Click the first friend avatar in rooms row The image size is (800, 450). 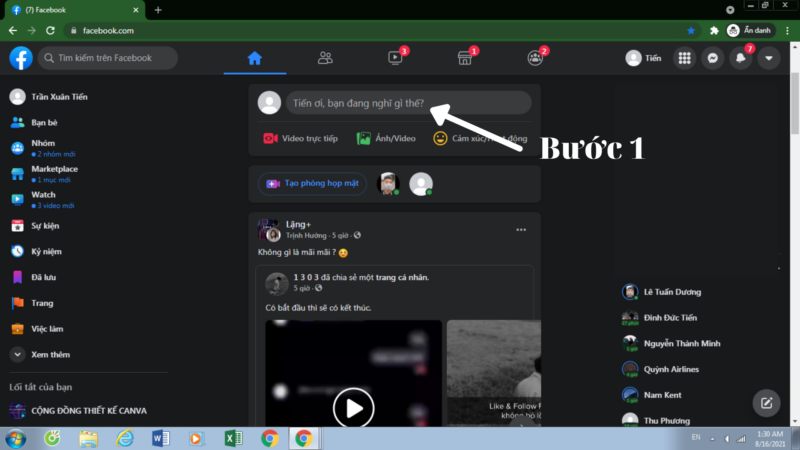coord(388,184)
